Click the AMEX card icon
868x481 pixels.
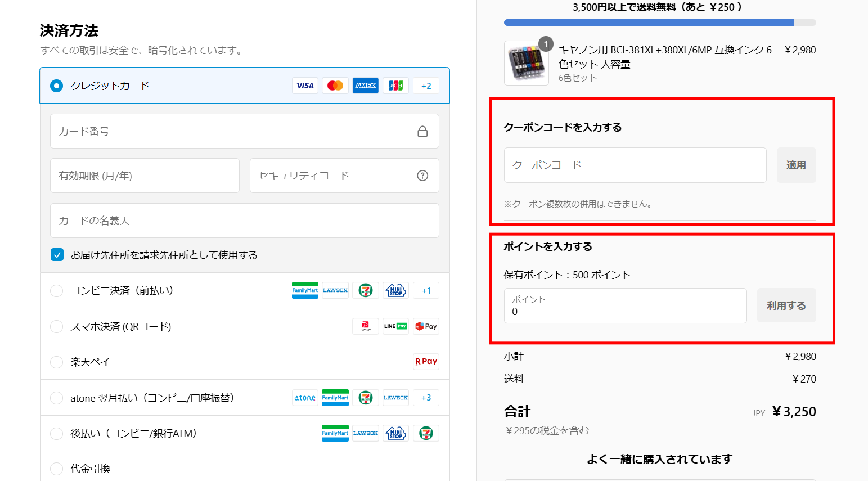[x=366, y=86]
